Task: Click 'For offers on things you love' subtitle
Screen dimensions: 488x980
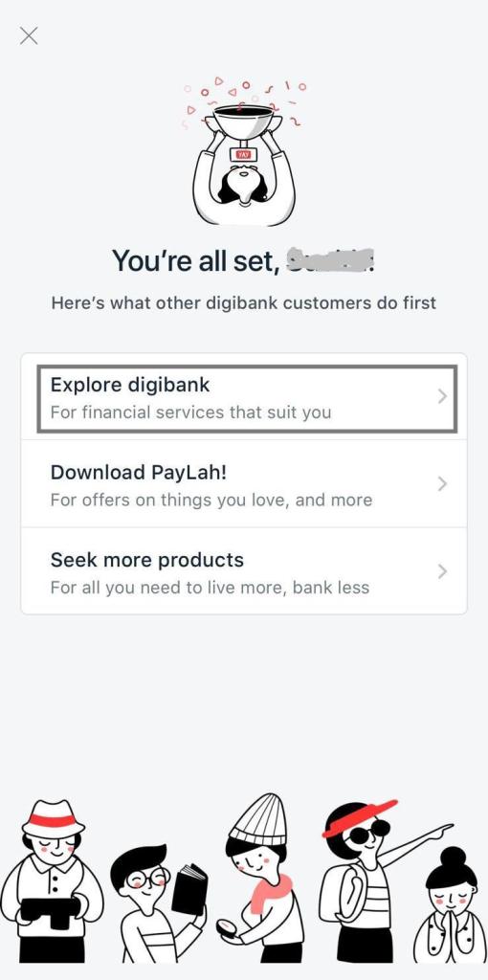Action: point(168,500)
